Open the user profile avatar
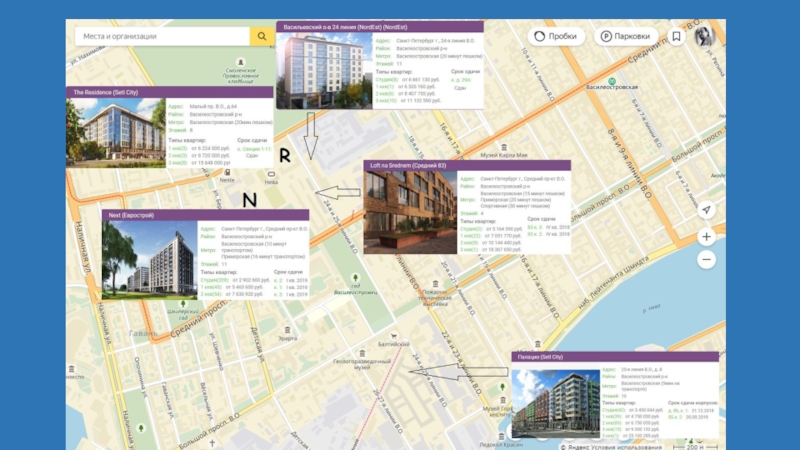Screen dimensions: 800x450 (x=705, y=36)
